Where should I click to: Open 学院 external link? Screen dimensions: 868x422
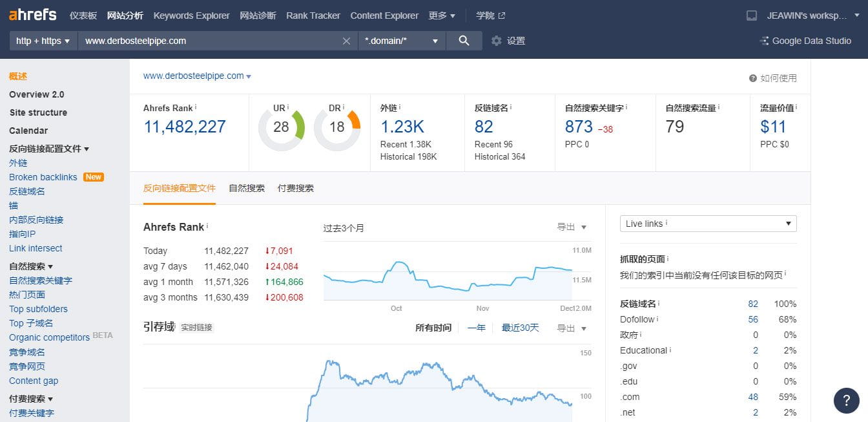click(491, 16)
